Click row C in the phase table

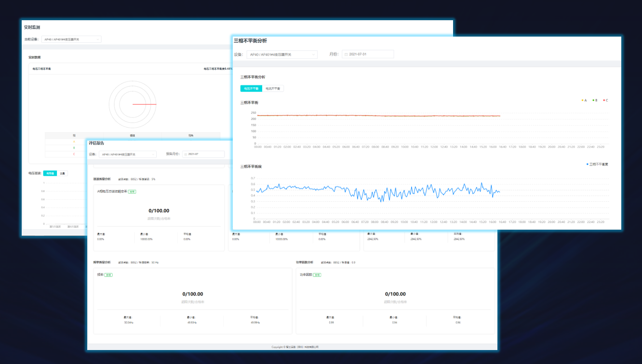[133, 154]
